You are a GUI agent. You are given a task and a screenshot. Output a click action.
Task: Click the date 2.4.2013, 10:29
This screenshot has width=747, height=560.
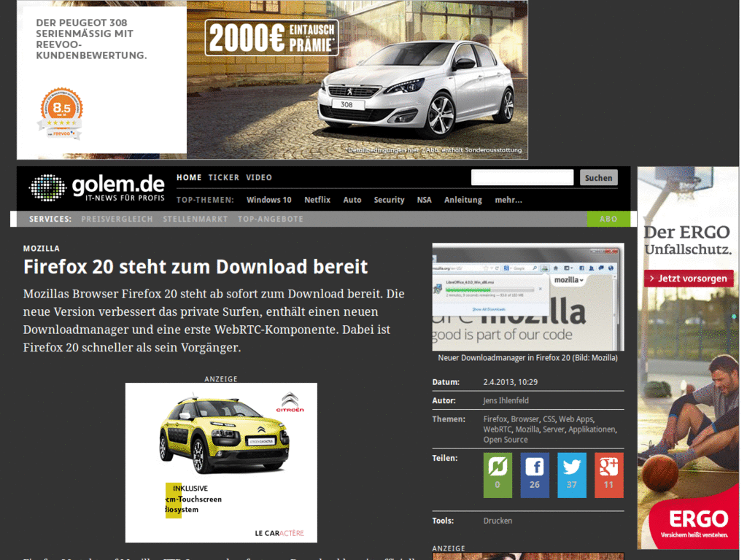[510, 382]
